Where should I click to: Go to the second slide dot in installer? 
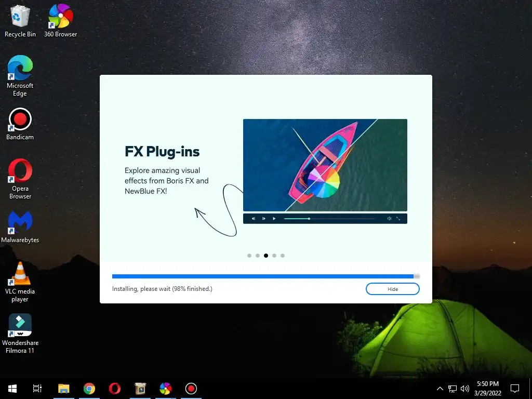(x=258, y=256)
